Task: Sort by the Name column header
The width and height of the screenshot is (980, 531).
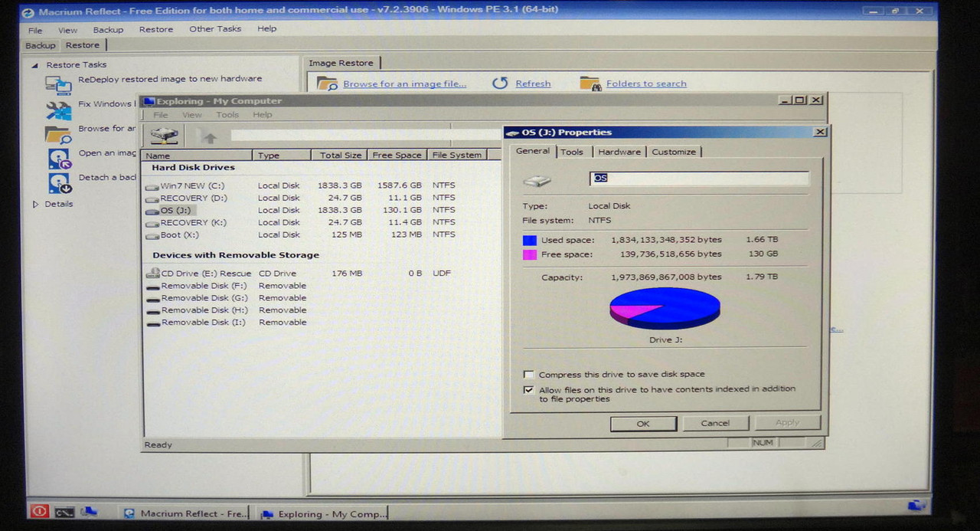Action: (197, 156)
